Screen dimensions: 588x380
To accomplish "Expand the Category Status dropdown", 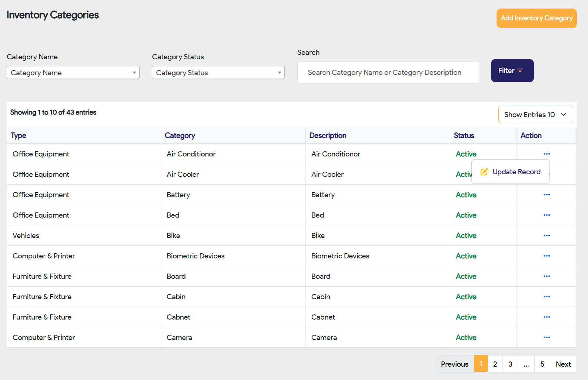I will click(x=218, y=73).
